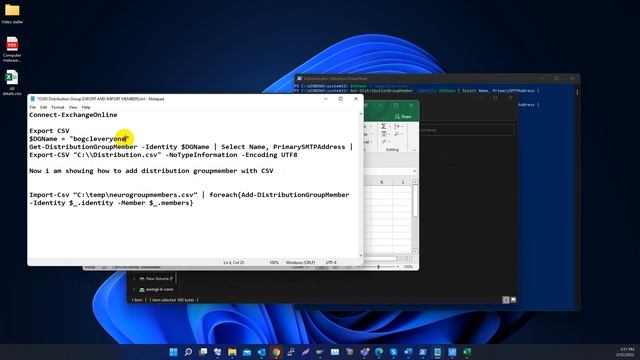Open the Edit menu in Notepad
Screen dimensions: 640x360
pyautogui.click(x=43, y=107)
